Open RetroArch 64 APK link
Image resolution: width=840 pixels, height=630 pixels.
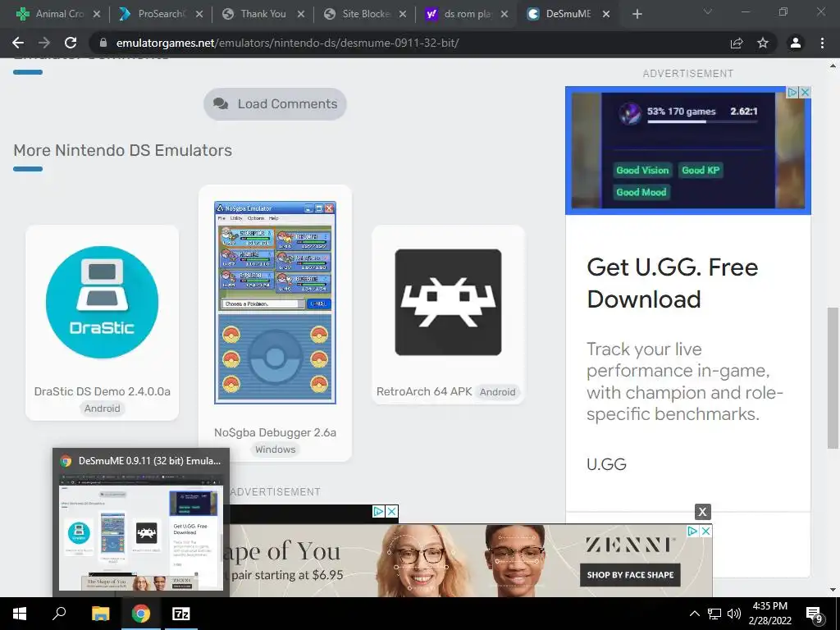pyautogui.click(x=424, y=391)
